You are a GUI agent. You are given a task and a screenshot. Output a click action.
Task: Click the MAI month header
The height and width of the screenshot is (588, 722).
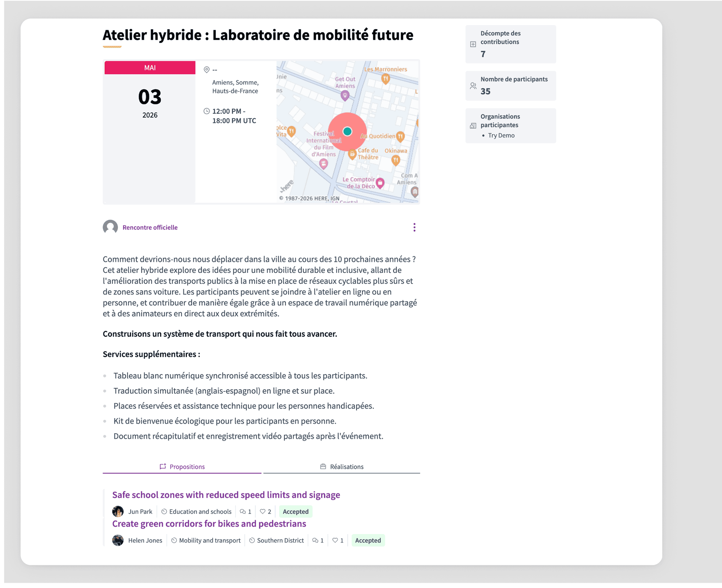pos(150,68)
